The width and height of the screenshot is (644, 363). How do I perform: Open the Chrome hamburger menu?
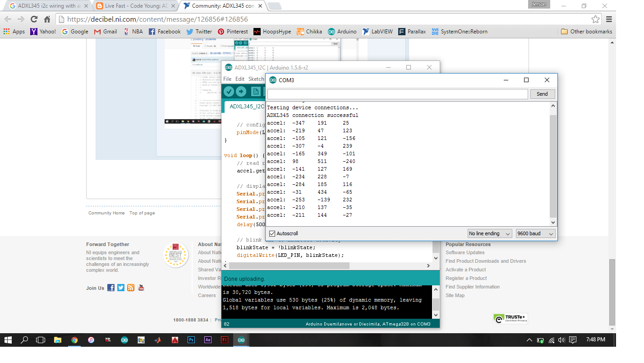click(x=609, y=19)
